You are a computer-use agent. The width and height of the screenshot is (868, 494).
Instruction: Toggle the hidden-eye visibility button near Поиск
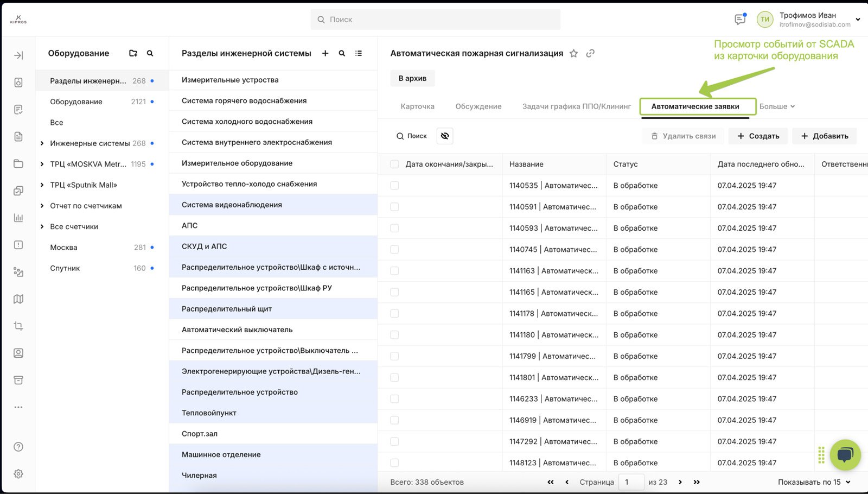click(445, 136)
